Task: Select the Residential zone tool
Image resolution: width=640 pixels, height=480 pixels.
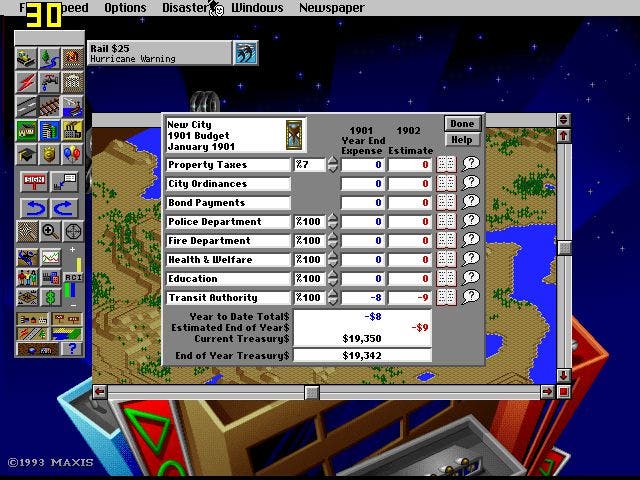Action: point(27,130)
